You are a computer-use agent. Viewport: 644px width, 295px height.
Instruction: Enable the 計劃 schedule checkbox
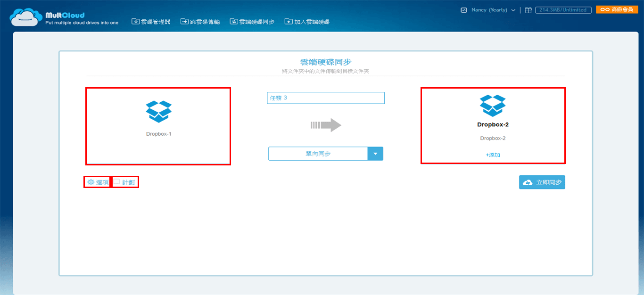pyautogui.click(x=116, y=181)
